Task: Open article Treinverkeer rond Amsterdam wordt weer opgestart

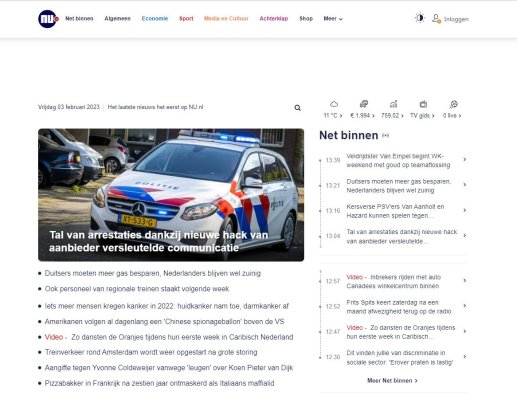Action: pos(151,352)
